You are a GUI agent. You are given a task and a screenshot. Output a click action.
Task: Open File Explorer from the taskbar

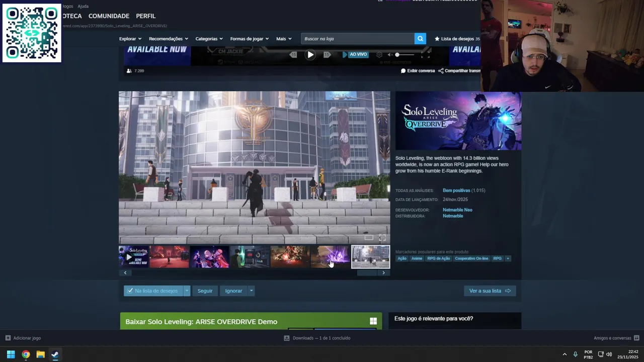point(40,354)
